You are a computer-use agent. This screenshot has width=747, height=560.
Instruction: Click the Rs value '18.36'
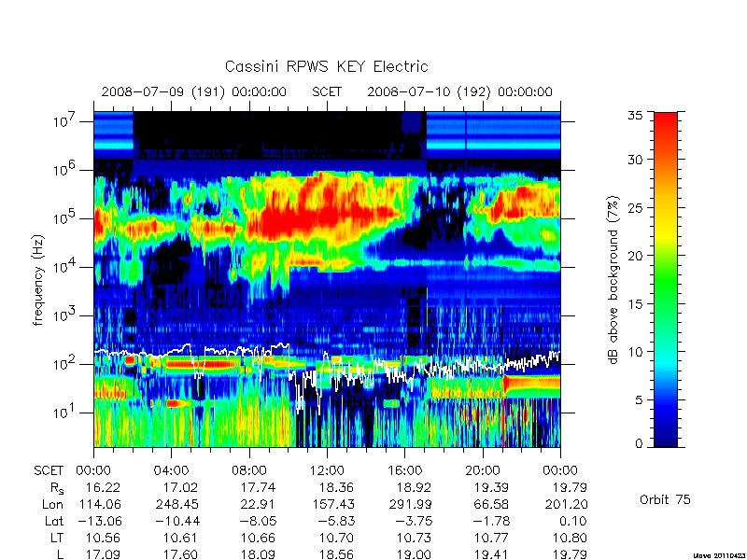tap(335, 487)
